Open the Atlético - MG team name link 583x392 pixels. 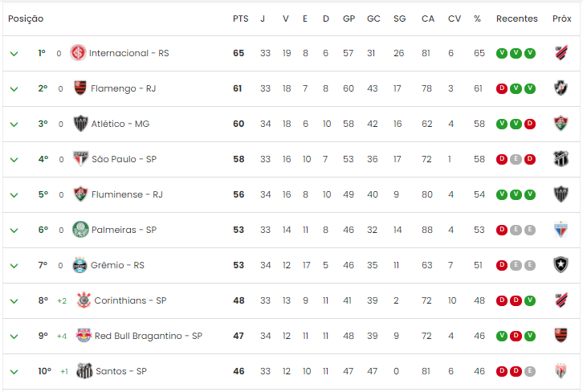120,124
